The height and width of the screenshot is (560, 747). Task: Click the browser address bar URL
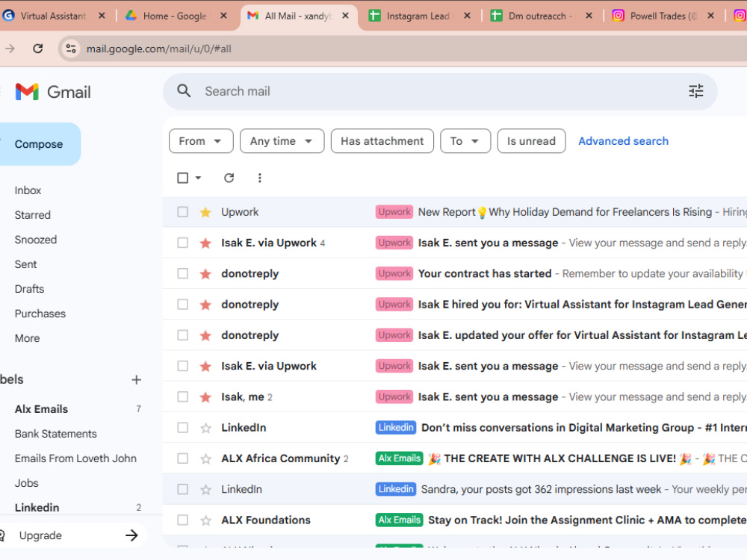pos(158,49)
